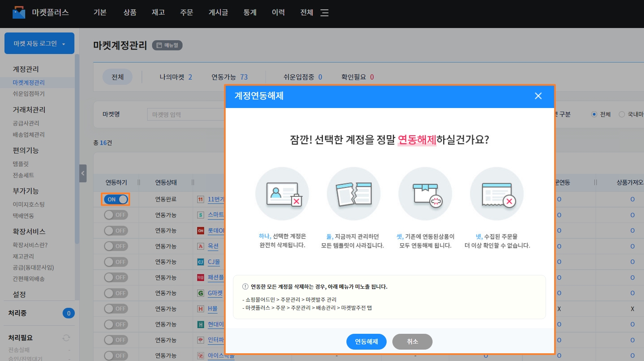
Task: Click the 취소 button in dialog
Action: (x=412, y=342)
